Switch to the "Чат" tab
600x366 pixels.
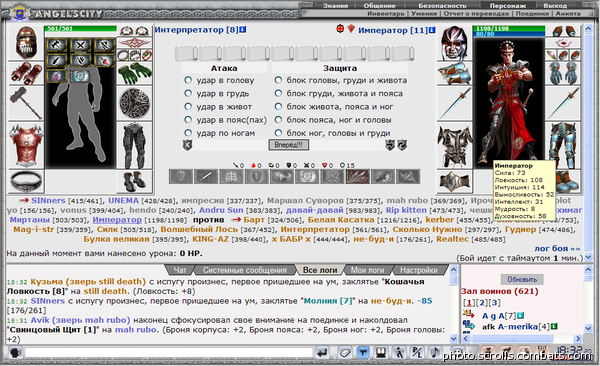coord(180,270)
